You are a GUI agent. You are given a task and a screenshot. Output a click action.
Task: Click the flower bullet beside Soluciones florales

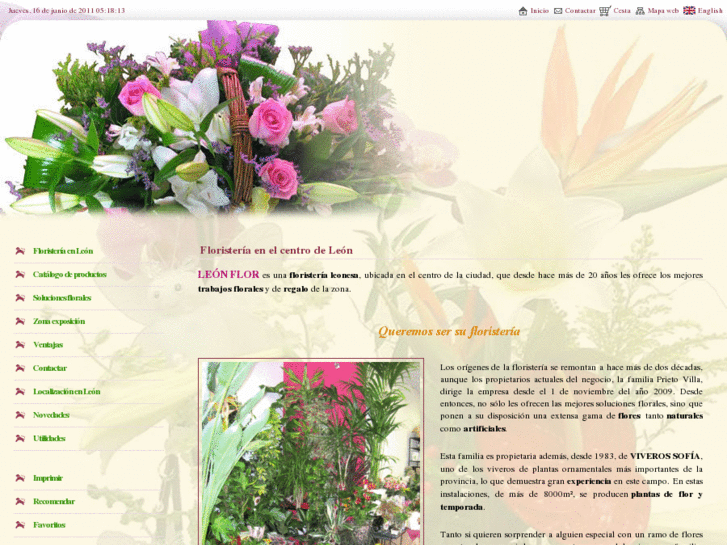click(20, 298)
